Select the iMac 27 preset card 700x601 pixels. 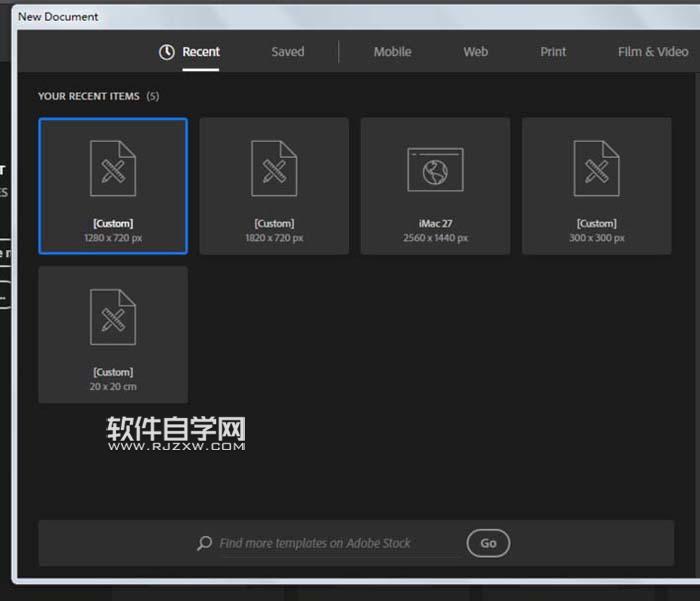point(435,186)
